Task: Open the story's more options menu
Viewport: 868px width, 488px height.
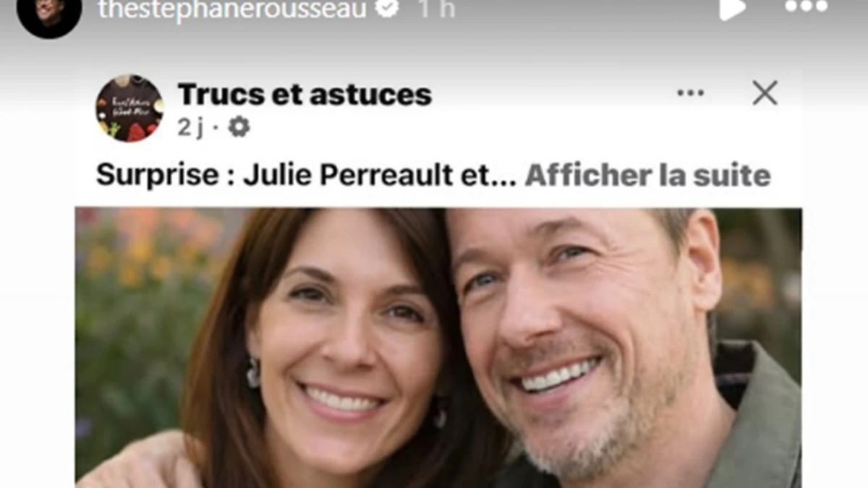Action: click(x=807, y=7)
